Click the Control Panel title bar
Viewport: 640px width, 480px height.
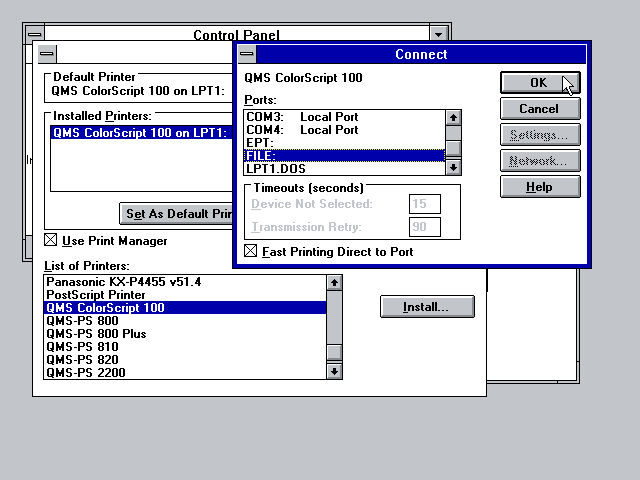point(237,34)
